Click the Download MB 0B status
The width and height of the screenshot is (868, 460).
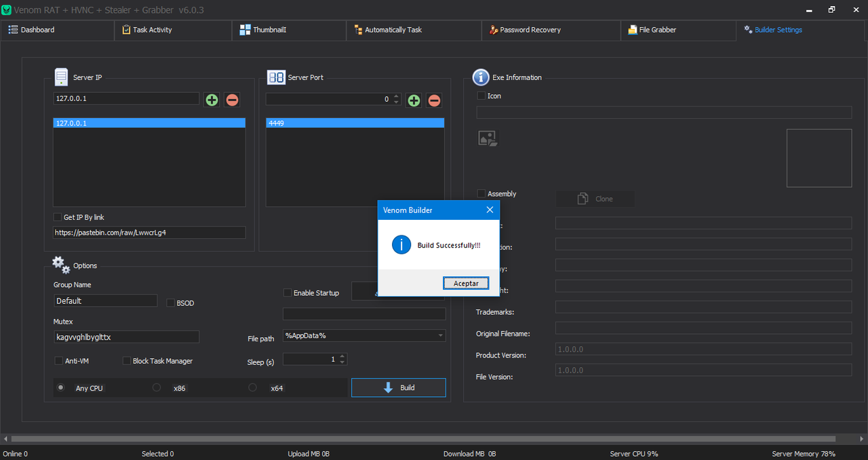[470, 453]
